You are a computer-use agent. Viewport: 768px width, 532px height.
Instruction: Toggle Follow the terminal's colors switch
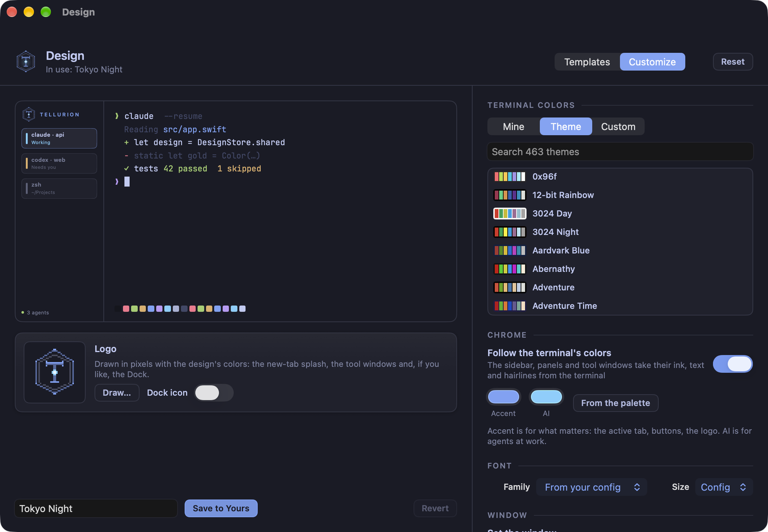click(732, 364)
